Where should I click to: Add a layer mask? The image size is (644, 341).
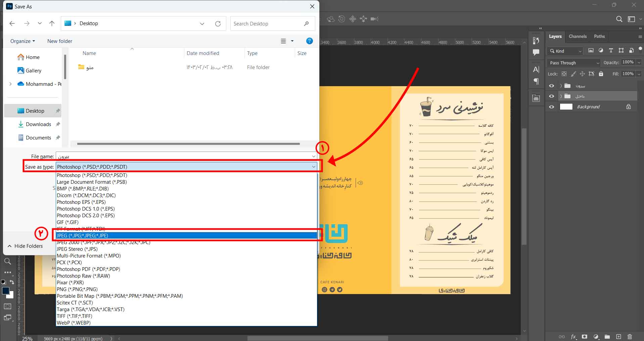pos(585,337)
